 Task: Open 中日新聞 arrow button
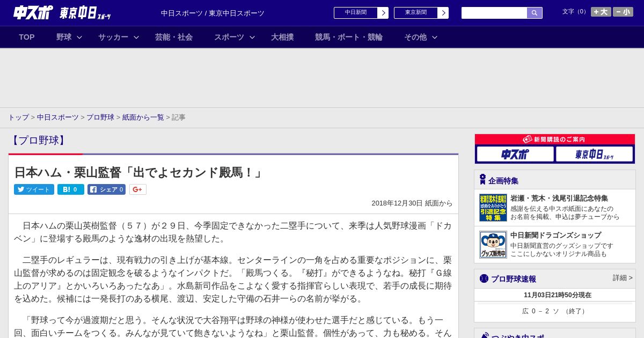383,13
